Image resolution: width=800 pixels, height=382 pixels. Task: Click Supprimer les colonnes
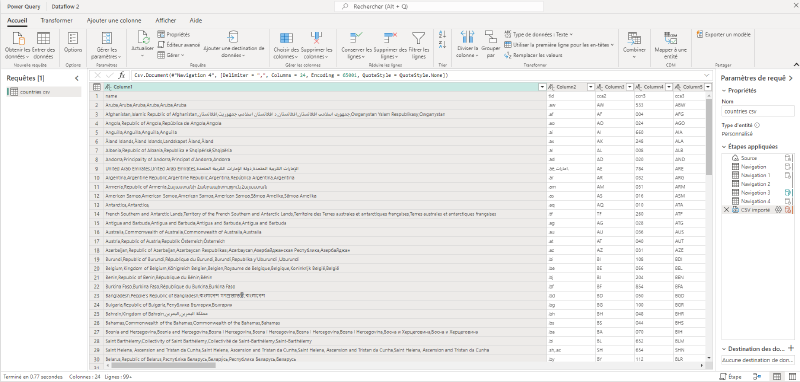316,45
